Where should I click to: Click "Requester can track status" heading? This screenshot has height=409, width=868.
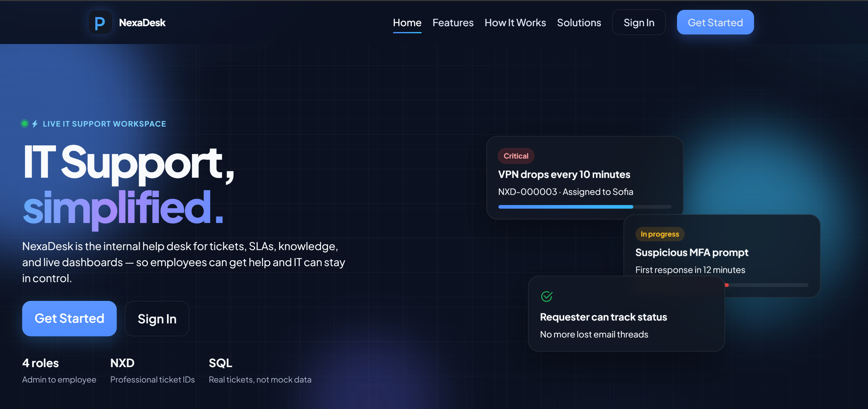603,317
